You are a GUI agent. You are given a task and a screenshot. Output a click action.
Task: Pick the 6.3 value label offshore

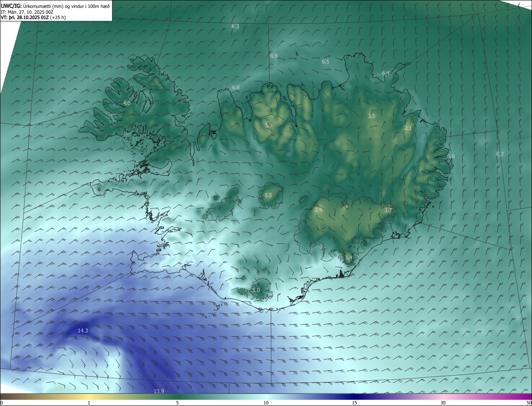point(235,26)
